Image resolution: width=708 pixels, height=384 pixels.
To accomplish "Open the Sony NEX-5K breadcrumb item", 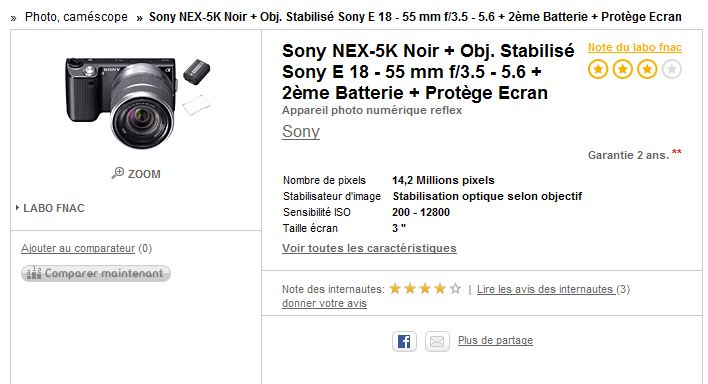I will [x=415, y=17].
